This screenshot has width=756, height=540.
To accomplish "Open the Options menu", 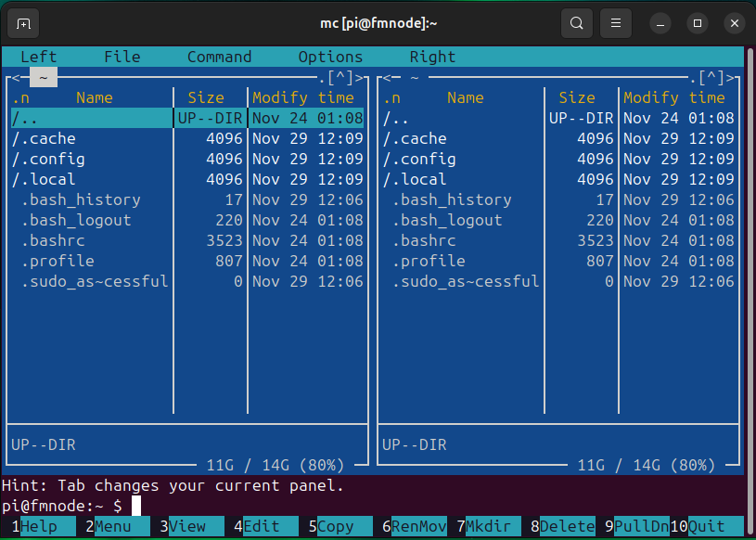I will 329,57.
